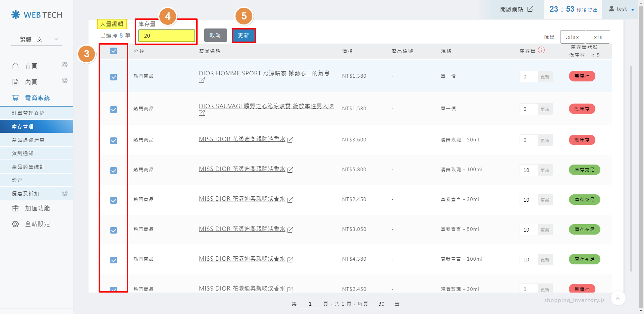The image size is (644, 314).
Task: Click the stock quantity info icon
Action: pyautogui.click(x=541, y=50)
